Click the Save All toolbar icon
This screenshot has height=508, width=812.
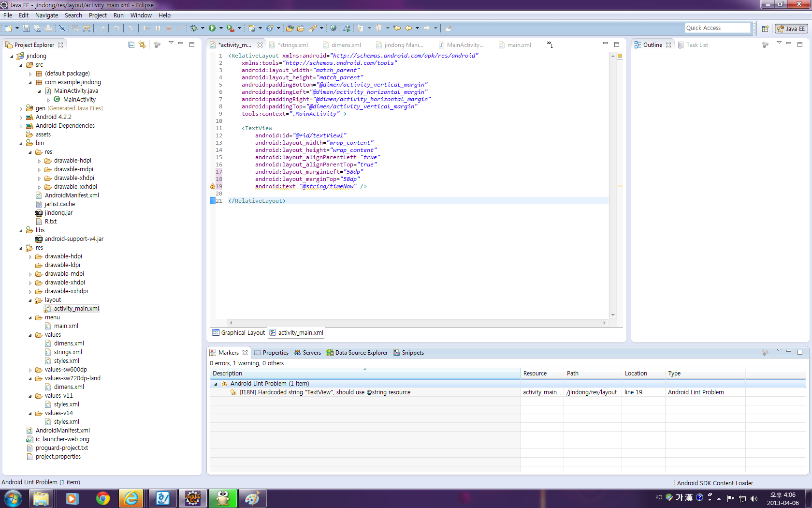coord(37,29)
